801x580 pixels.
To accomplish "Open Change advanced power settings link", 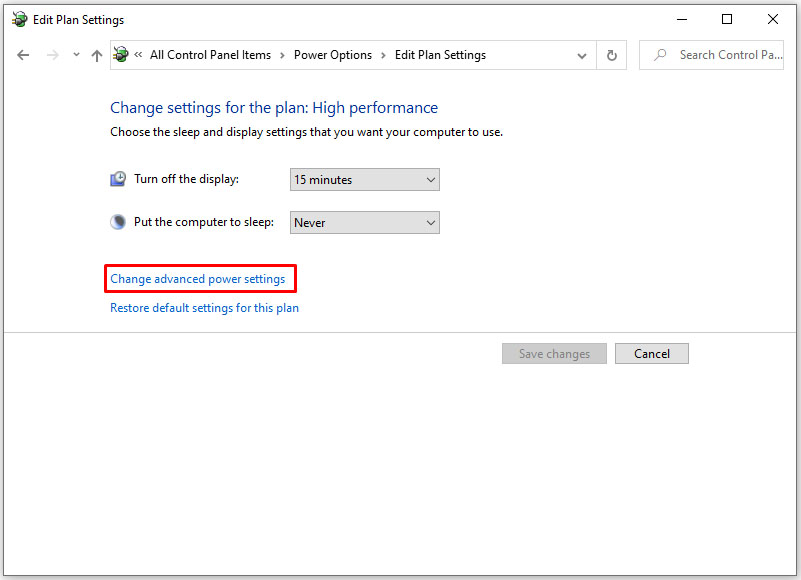I will pyautogui.click(x=198, y=279).
